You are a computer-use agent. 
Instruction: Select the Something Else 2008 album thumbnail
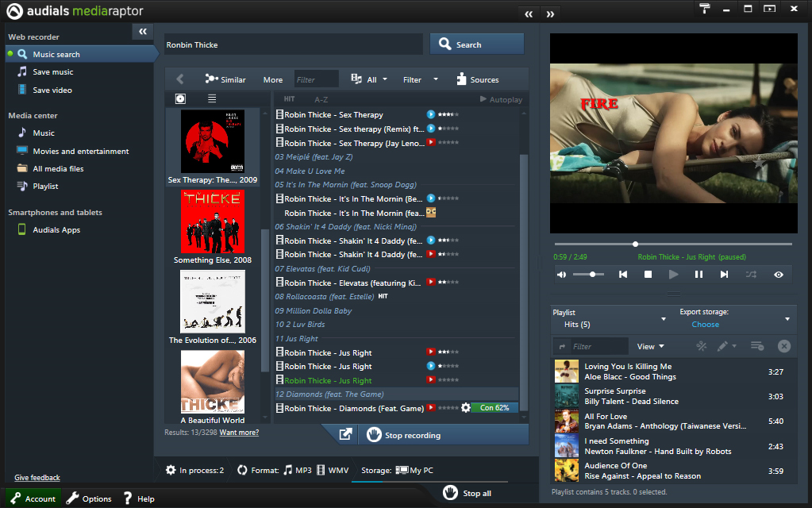coord(213,222)
